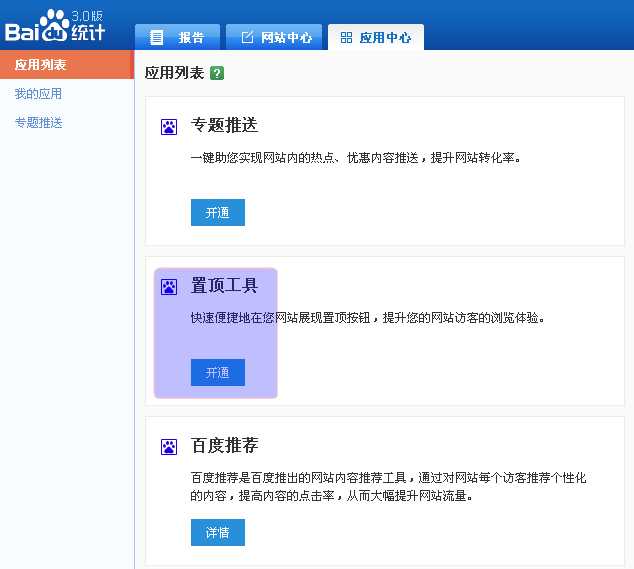Viewport: 634px width, 569px height.
Task: Click the 置顶工具 card title
Action: pyautogui.click(x=224, y=285)
